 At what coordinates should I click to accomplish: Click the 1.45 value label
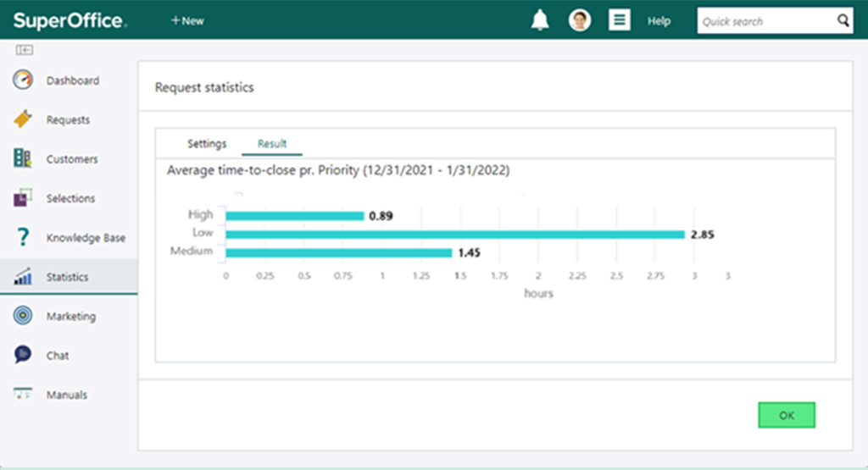coord(469,252)
